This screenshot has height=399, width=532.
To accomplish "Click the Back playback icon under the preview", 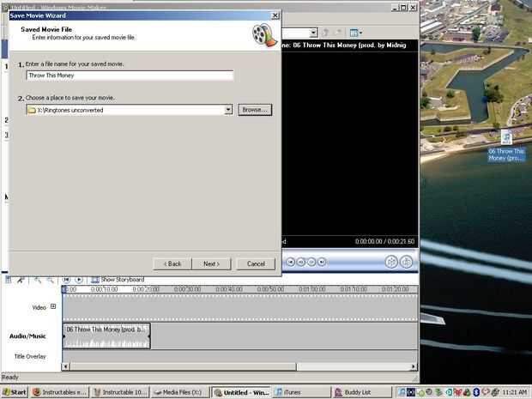I will (290, 262).
